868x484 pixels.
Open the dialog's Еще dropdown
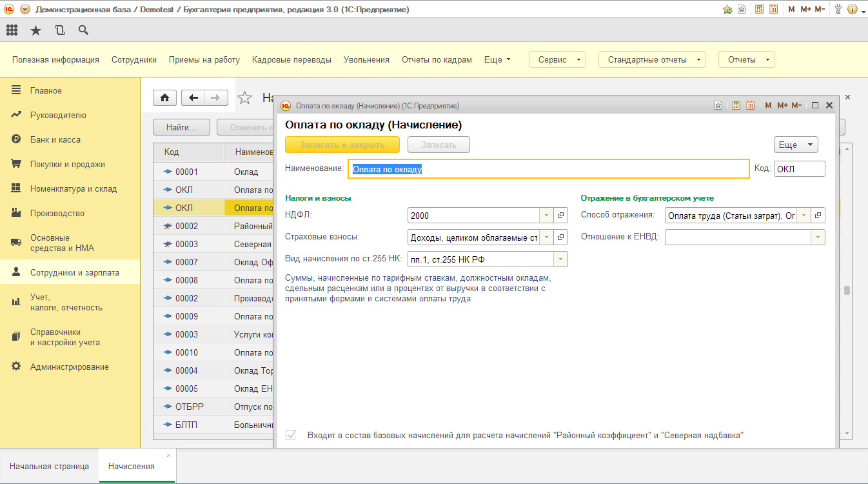coord(796,145)
